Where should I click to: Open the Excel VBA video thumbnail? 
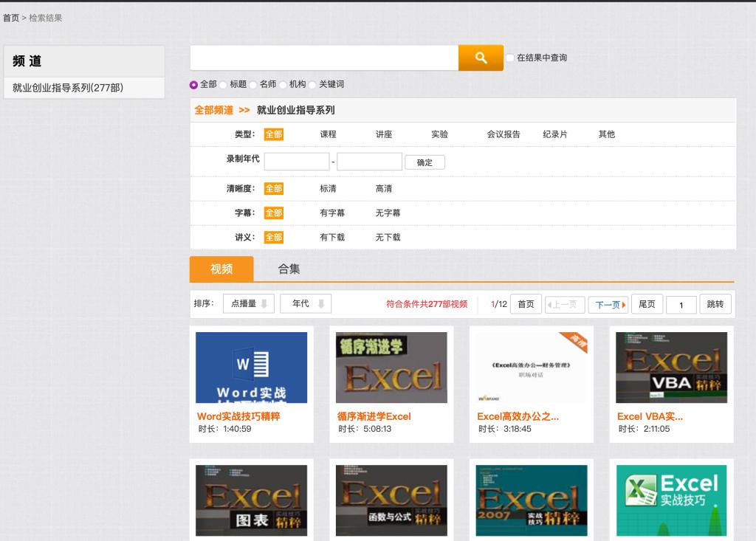(671, 368)
